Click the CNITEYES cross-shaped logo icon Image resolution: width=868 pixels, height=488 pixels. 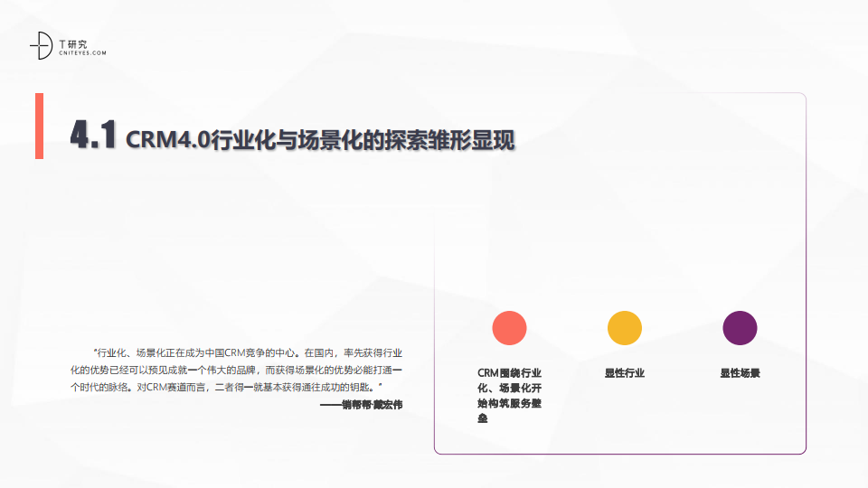coord(40,46)
